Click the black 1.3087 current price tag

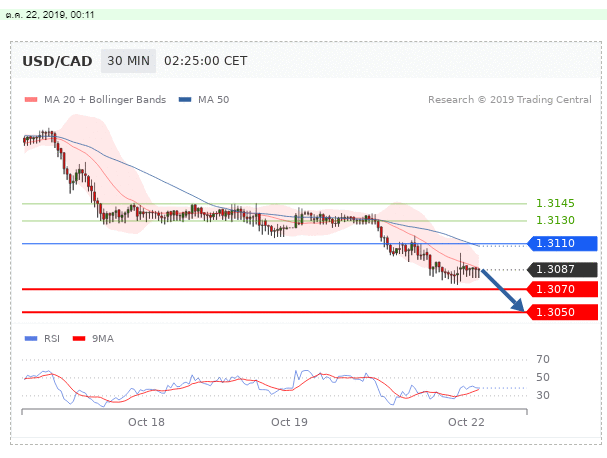(562, 269)
